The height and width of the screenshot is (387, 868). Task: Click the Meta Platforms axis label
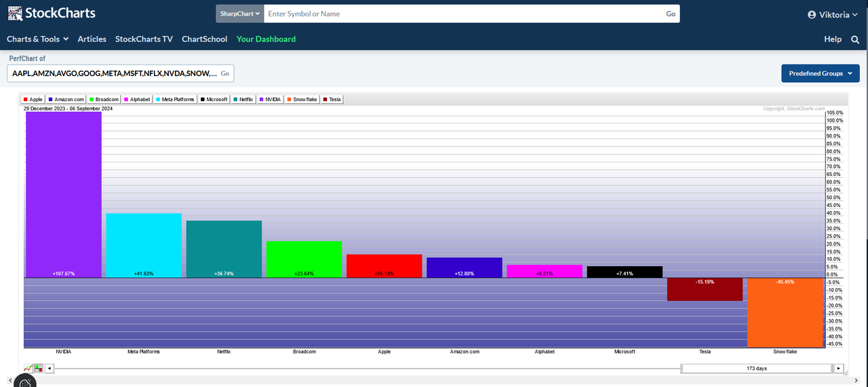[144, 352]
